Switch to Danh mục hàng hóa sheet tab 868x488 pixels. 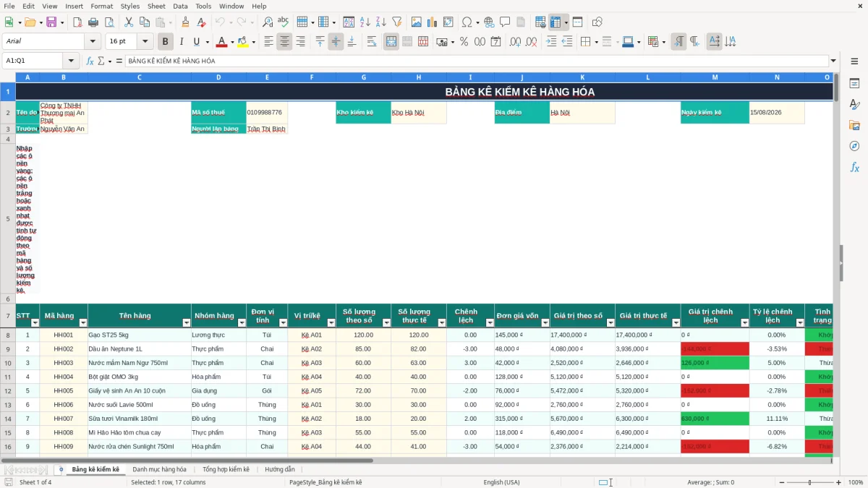pos(159,470)
